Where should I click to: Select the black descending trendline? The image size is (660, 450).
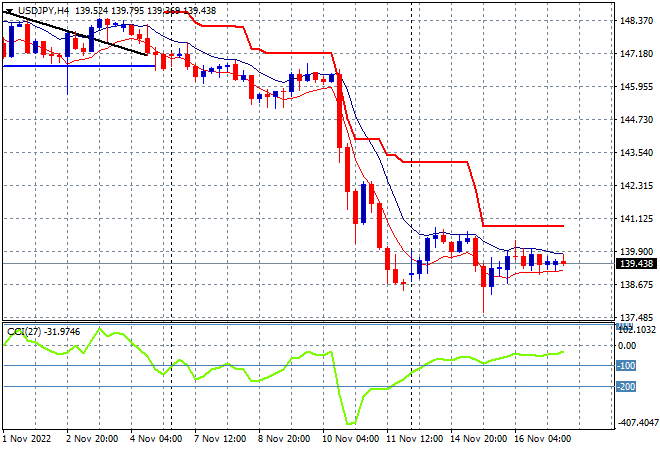pos(75,33)
